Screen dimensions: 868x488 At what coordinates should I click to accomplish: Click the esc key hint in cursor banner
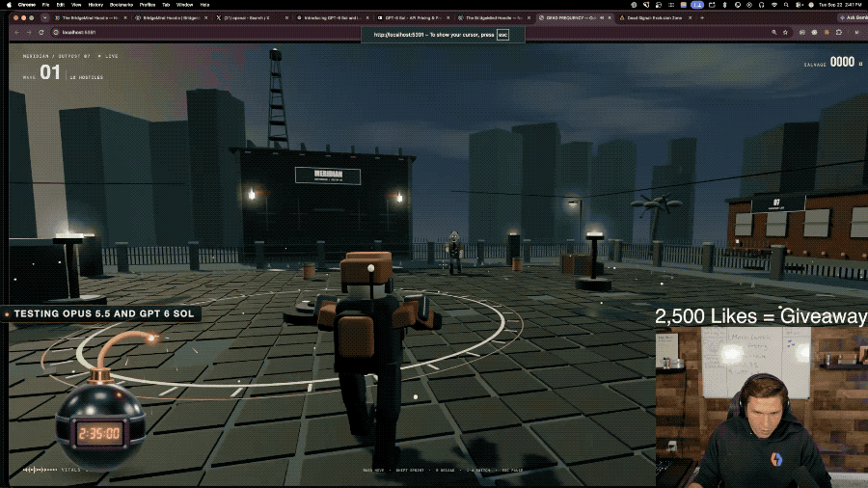[502, 35]
